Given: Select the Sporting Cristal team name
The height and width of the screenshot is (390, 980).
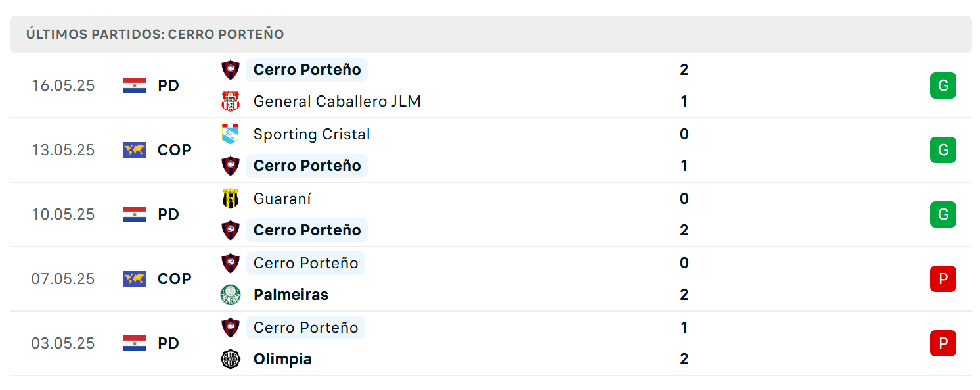Looking at the screenshot, I should pyautogui.click(x=312, y=134).
